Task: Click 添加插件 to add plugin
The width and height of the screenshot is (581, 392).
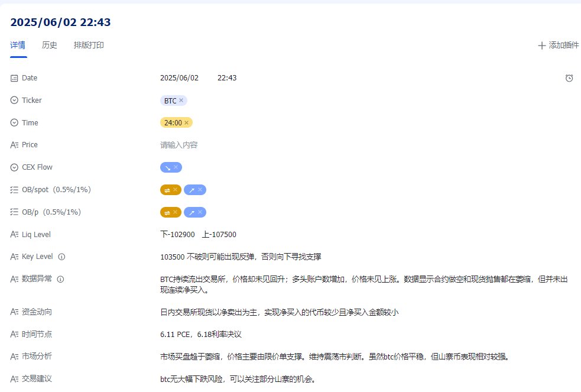Action: [x=558, y=45]
